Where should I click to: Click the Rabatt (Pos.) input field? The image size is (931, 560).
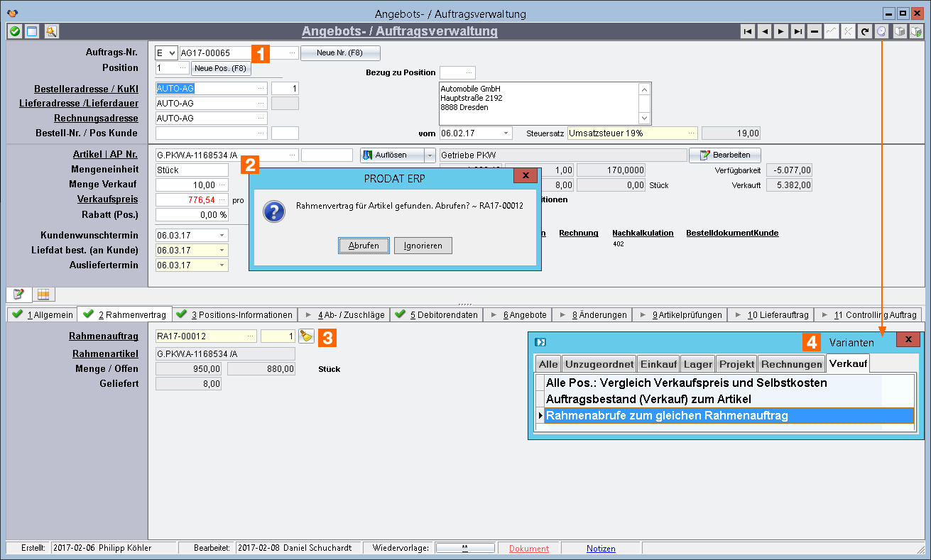(x=192, y=214)
